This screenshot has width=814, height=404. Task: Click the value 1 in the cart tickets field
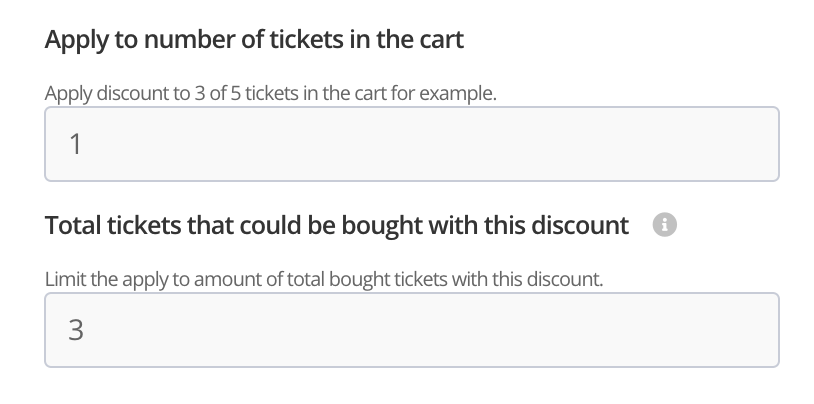pos(75,145)
